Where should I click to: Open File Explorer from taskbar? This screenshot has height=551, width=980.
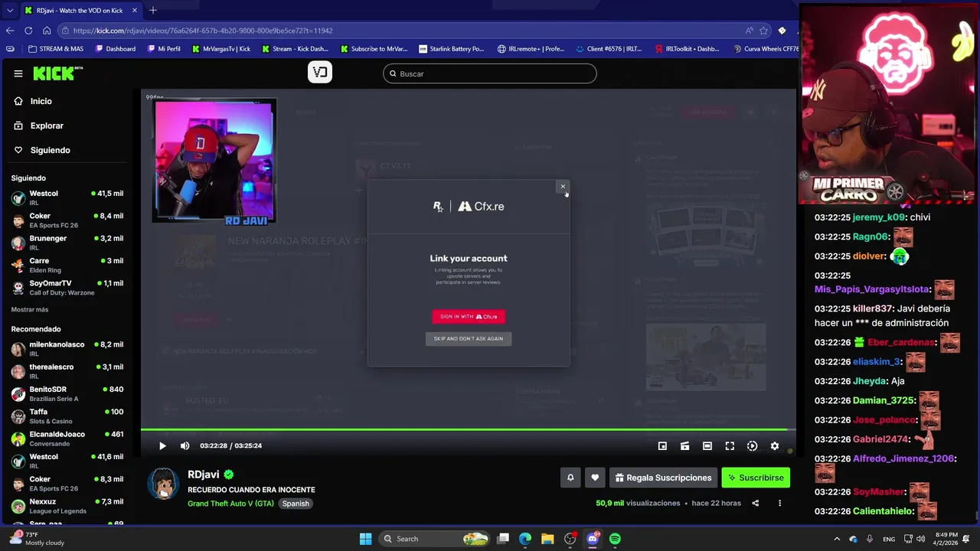(x=547, y=539)
